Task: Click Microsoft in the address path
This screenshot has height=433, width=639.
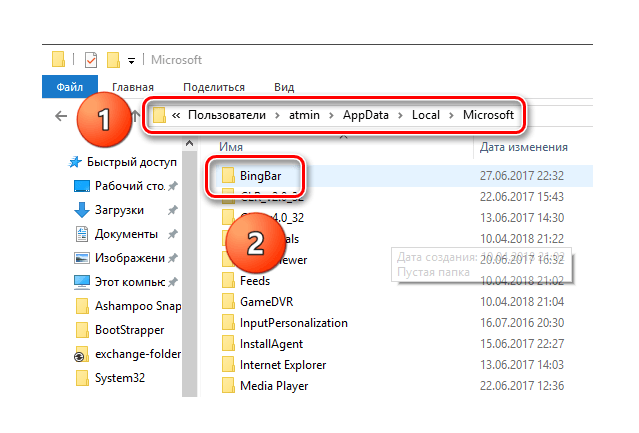Action: tap(488, 115)
